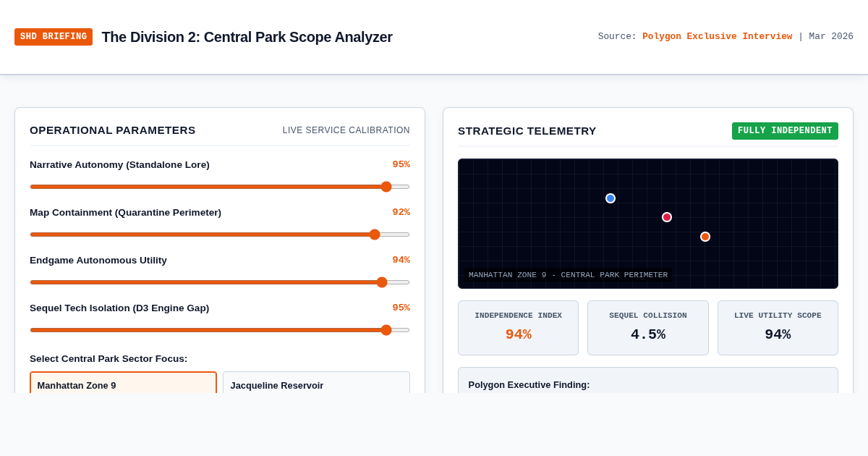Viewport: 868px width, 456px height.
Task: Click the Polygon Executive Finding heading
Action: (x=529, y=385)
